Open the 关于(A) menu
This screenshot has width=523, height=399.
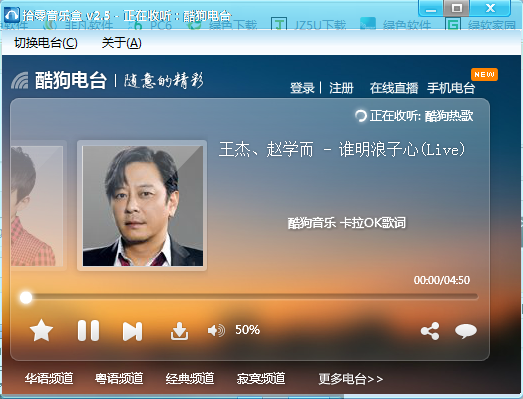click(x=121, y=43)
